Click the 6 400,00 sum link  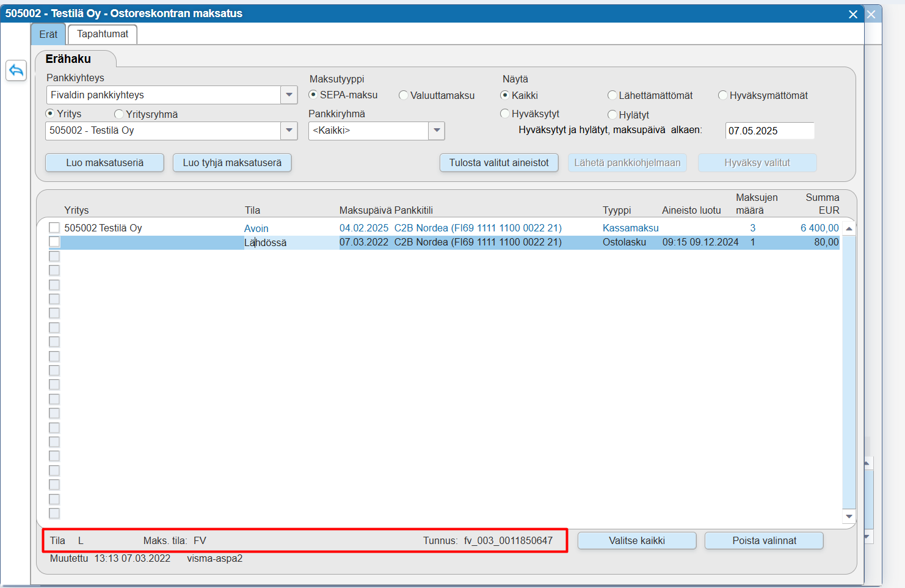pos(820,228)
